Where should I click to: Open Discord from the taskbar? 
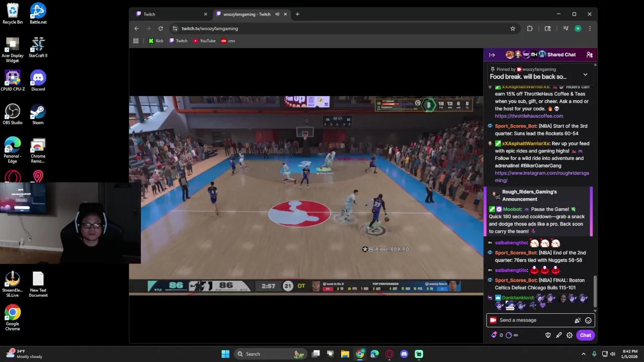pos(404,354)
